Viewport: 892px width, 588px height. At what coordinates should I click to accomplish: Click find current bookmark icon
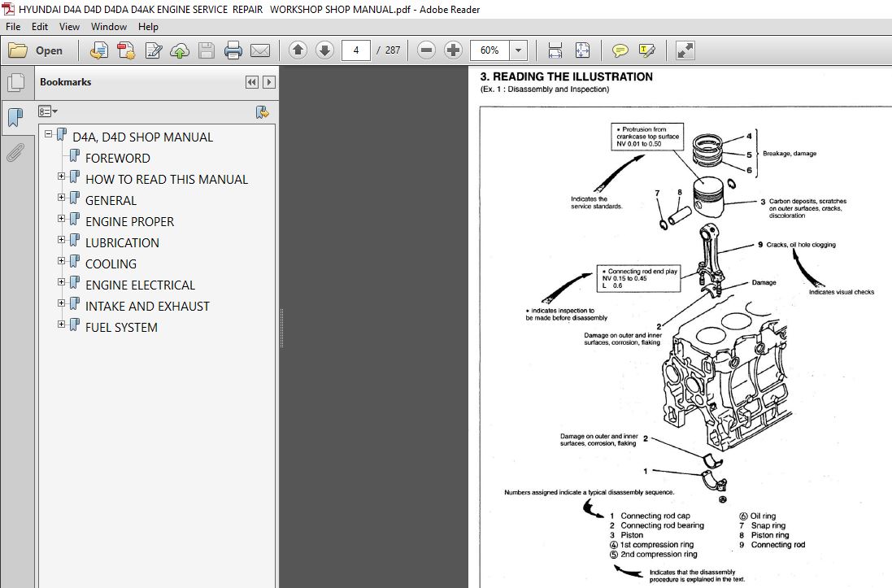click(262, 111)
